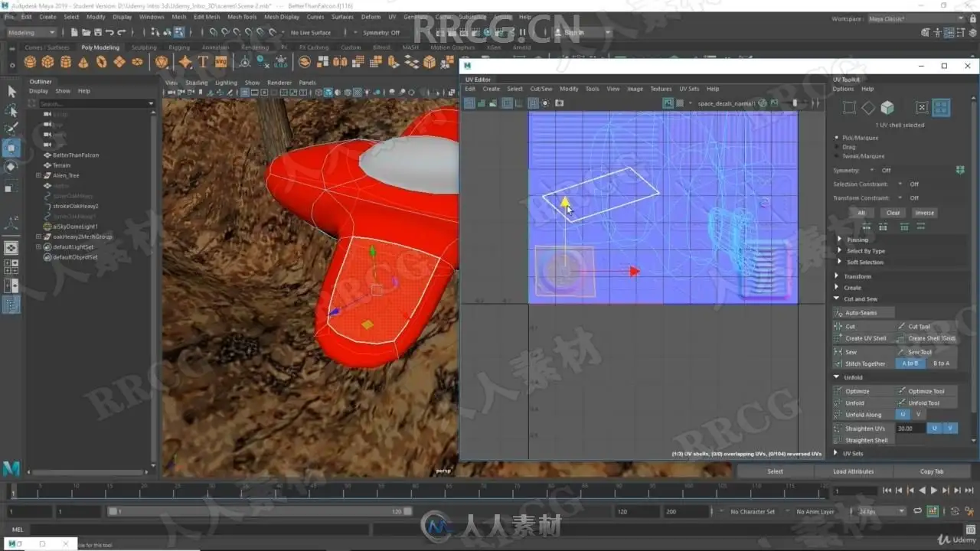
Task: Click the play forward button
Action: 933,491
